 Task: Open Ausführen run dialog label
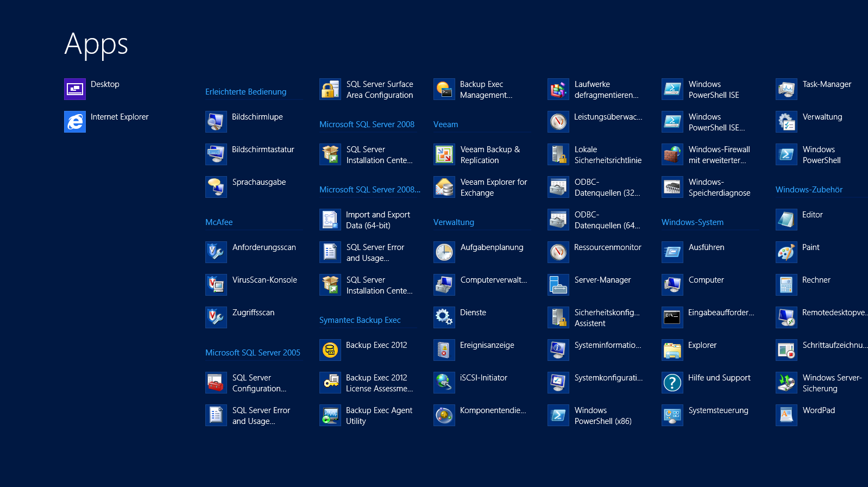tap(706, 247)
